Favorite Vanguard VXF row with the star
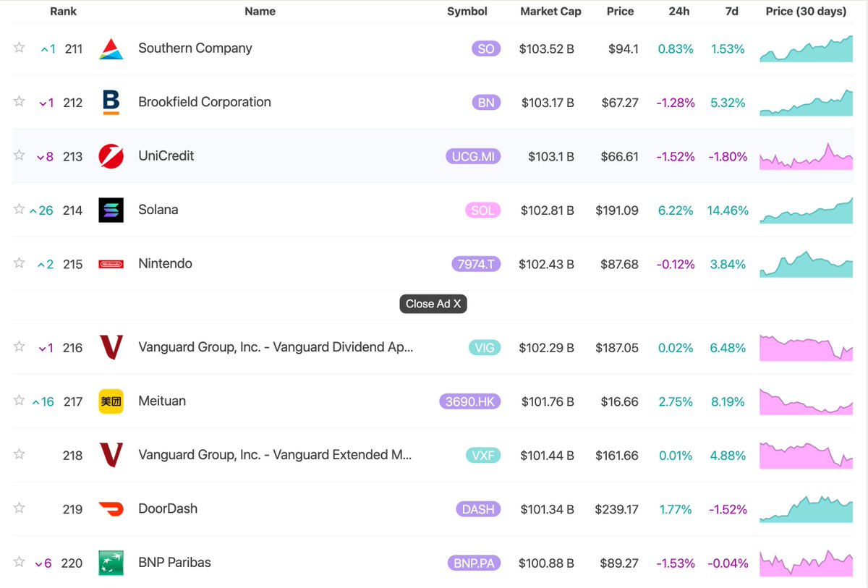Image resolution: width=868 pixels, height=588 pixels. (20, 454)
